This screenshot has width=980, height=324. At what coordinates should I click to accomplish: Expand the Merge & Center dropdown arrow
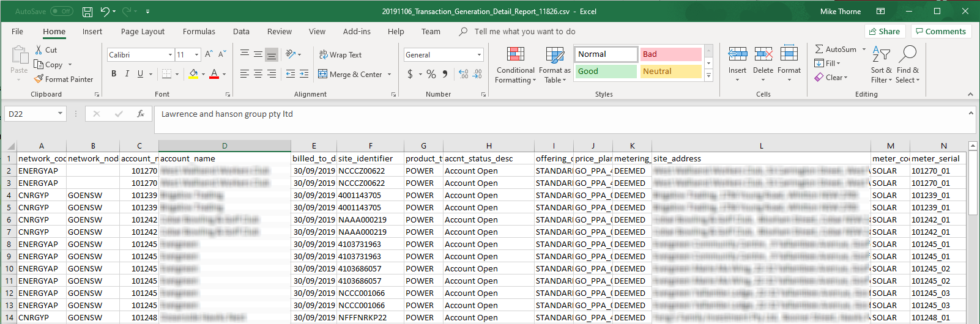point(389,75)
